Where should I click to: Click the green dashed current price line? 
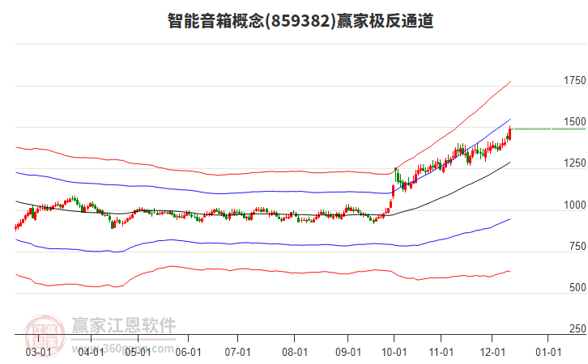(548, 129)
